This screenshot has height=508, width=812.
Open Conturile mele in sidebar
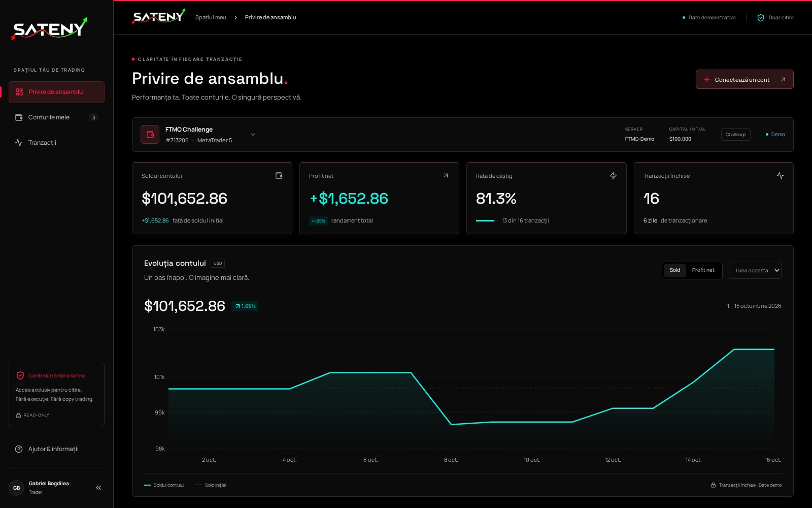click(56, 117)
